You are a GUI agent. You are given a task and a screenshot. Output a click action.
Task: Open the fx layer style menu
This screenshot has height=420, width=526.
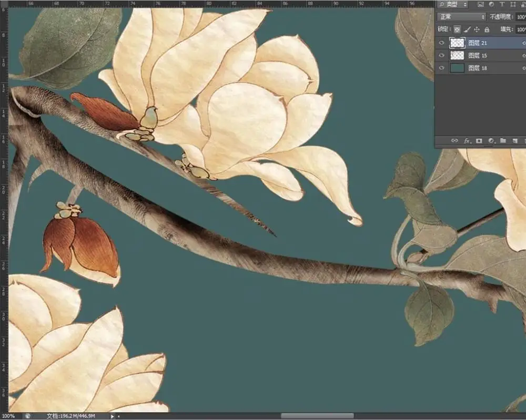pyautogui.click(x=467, y=141)
